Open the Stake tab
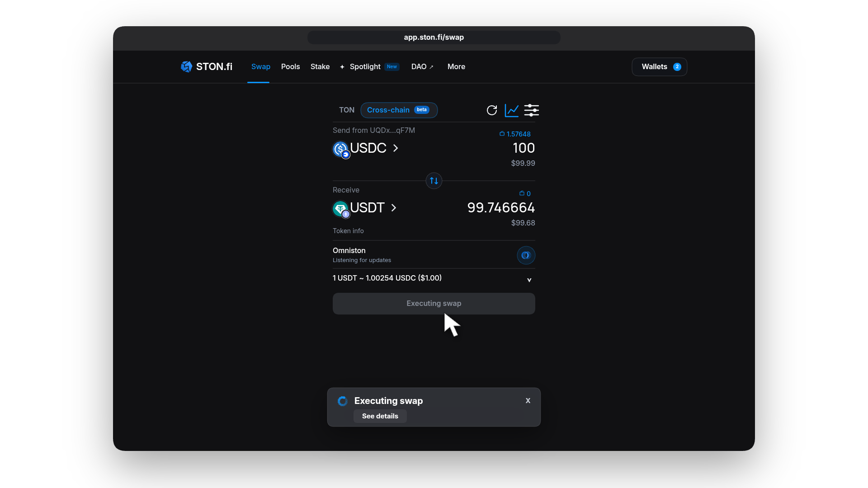The width and height of the screenshot is (868, 488). [320, 66]
